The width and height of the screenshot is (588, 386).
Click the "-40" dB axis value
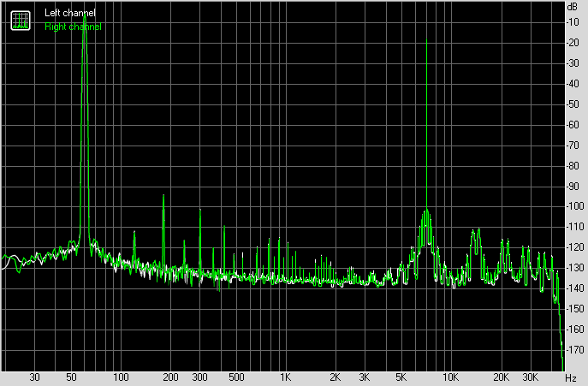(x=573, y=84)
